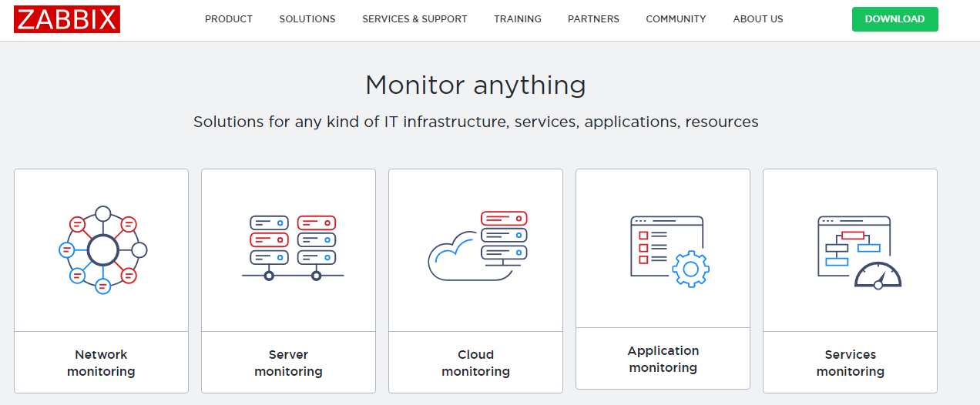Click the Server monitoring rack icon
This screenshot has width=980, height=405.
click(292, 248)
